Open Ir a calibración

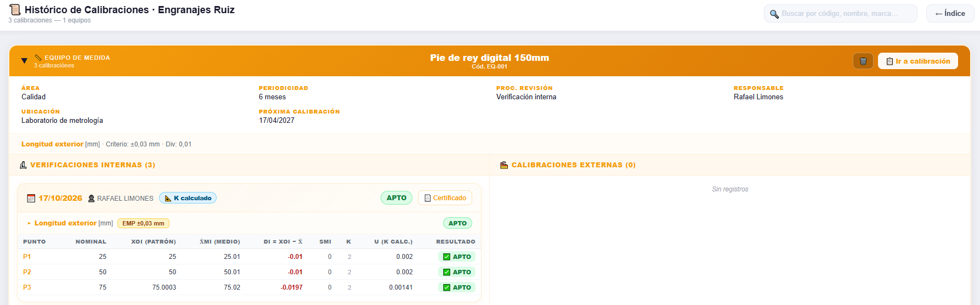coord(918,61)
